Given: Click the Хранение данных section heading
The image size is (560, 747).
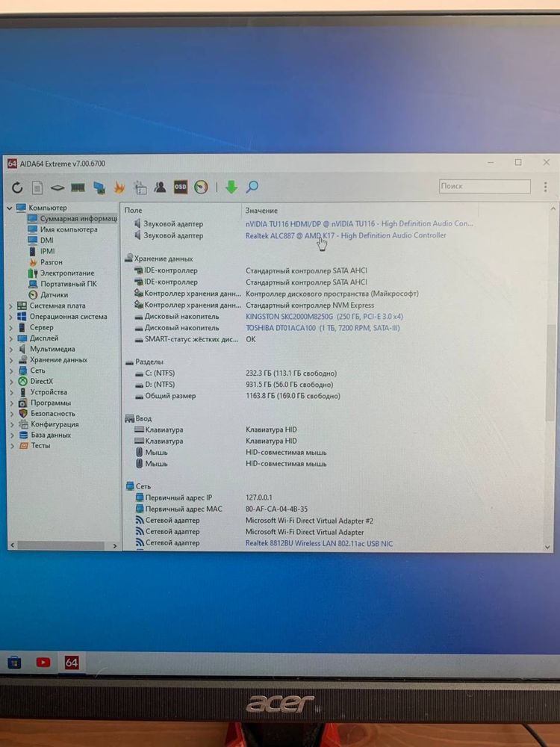Looking at the screenshot, I should pyautogui.click(x=164, y=258).
